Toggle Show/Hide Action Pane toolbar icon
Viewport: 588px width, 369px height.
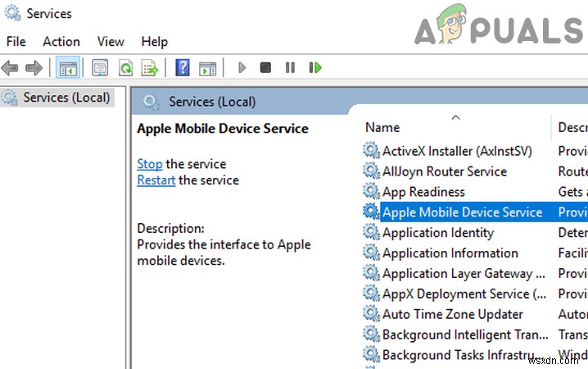click(x=208, y=69)
